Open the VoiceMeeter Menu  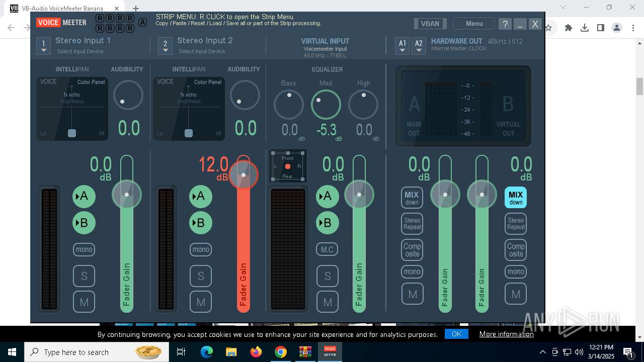tap(474, 24)
